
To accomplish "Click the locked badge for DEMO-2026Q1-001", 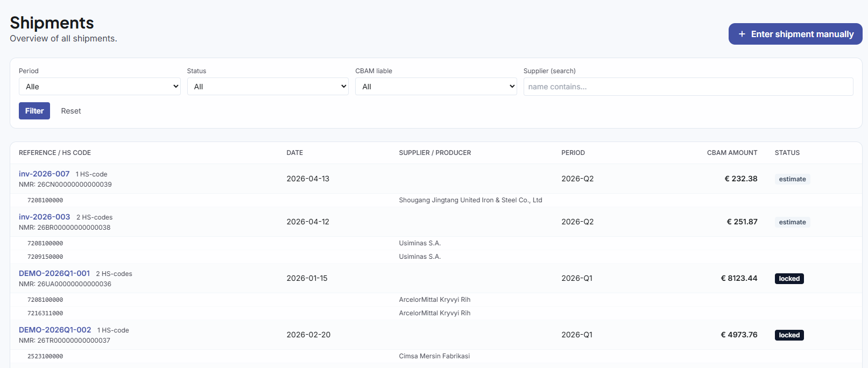I will [789, 279].
